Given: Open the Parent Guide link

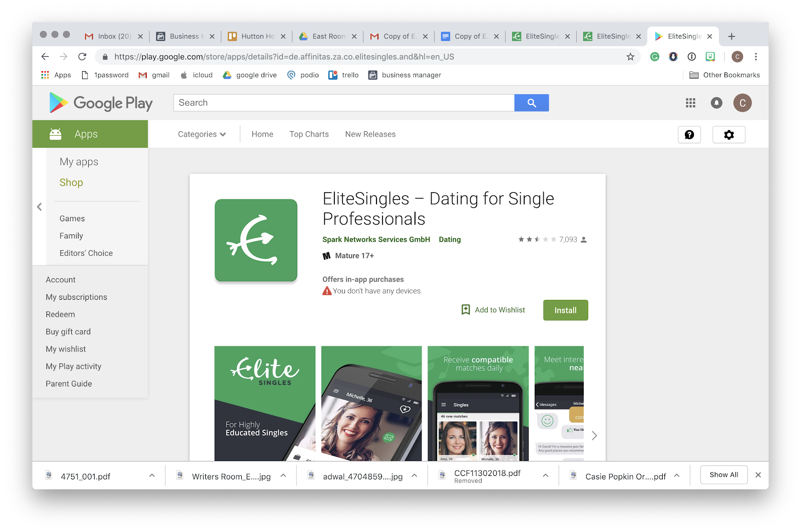Looking at the screenshot, I should pos(69,384).
